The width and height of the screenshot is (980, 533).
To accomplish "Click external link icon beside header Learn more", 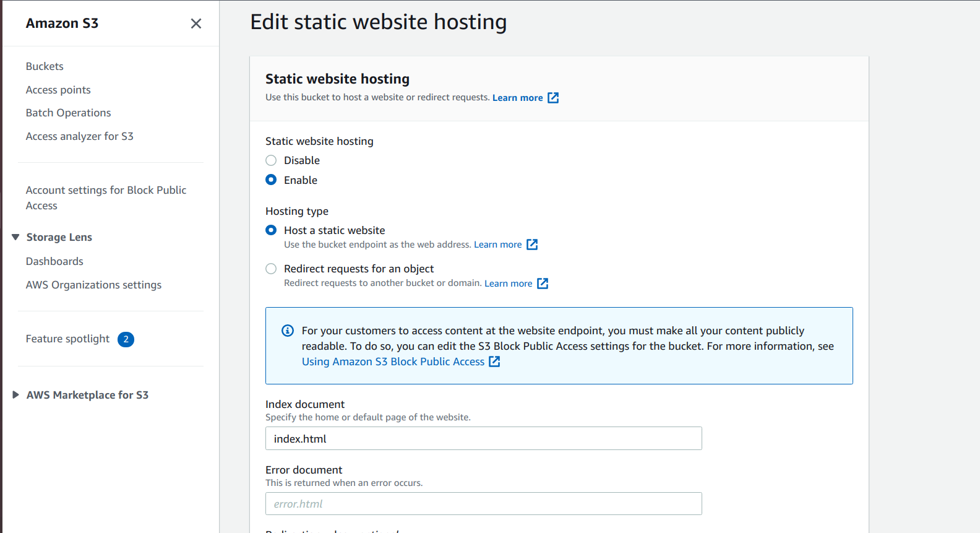I will [x=553, y=98].
